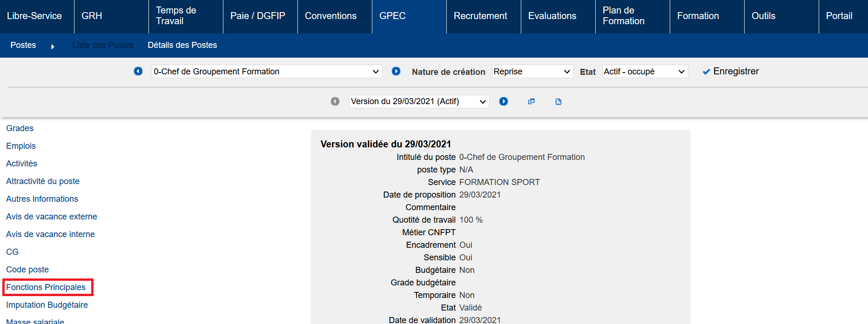Screen dimensions: 868x324
Task: Go to previous post with left arrow
Action: tap(138, 71)
